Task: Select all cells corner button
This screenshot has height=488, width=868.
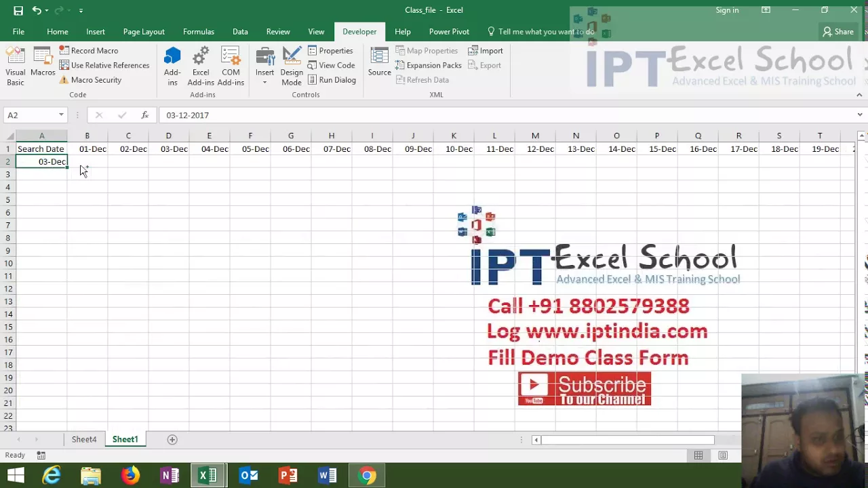Action: click(x=7, y=136)
